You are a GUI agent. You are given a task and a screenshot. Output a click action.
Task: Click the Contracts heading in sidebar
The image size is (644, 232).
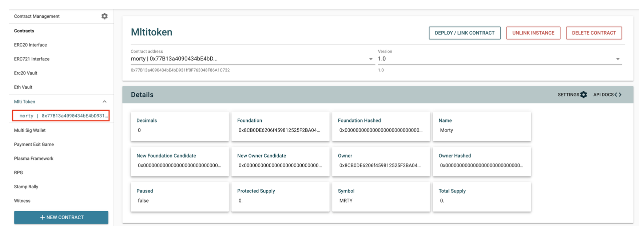click(x=24, y=31)
